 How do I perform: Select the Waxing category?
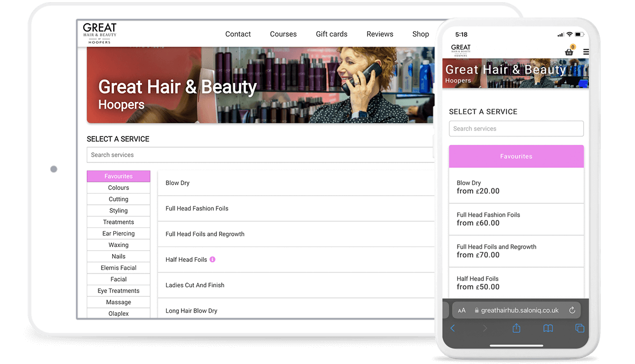click(119, 245)
